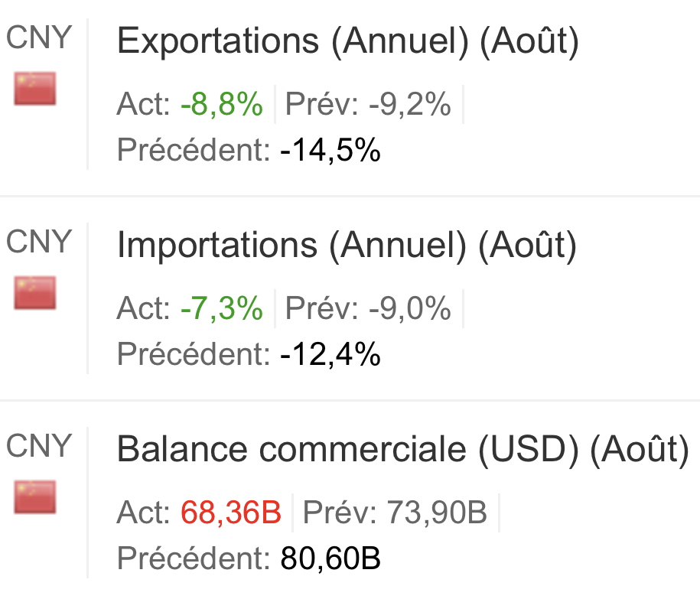Click forecast value -9,0% for imports
Screen dimensions: 700x599
pos(409,309)
